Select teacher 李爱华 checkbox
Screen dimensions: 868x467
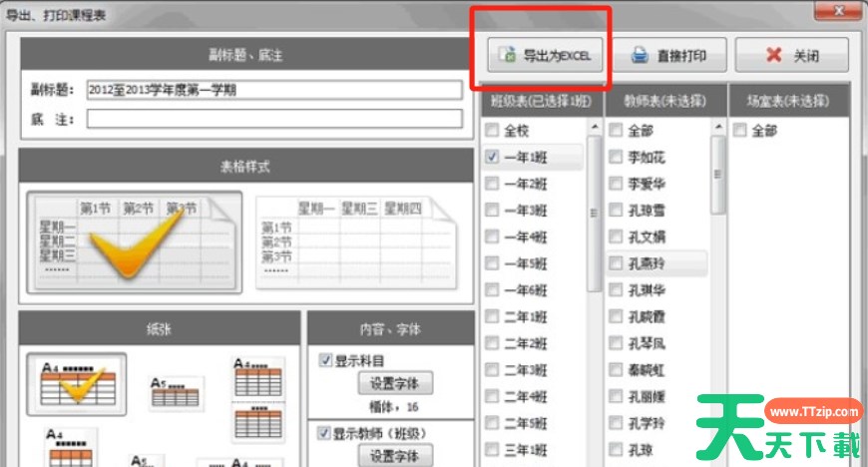616,184
